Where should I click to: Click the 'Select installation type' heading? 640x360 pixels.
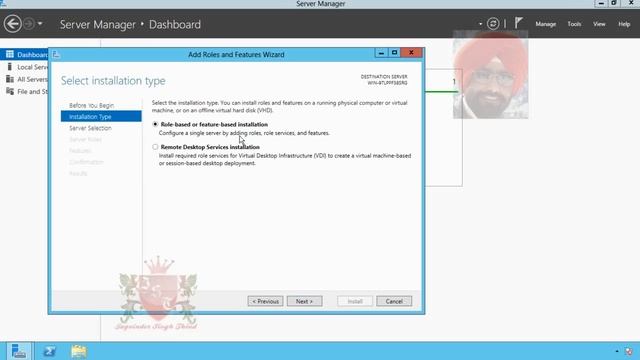113,81
